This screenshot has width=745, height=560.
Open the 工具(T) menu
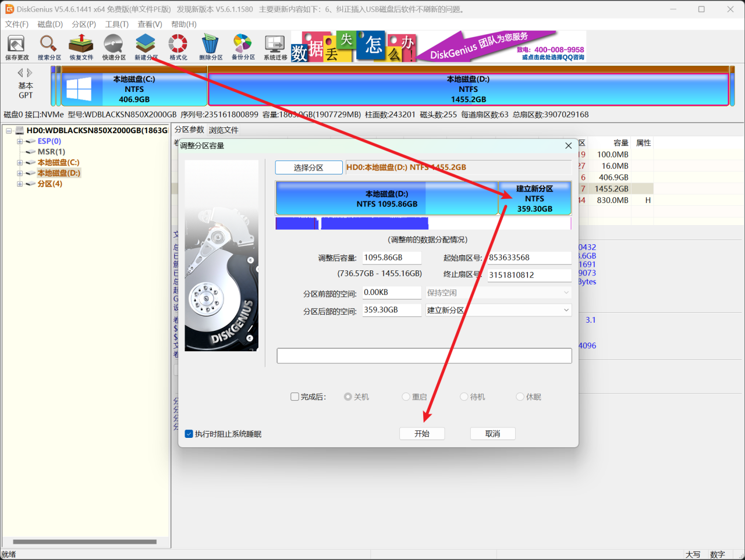(x=116, y=24)
